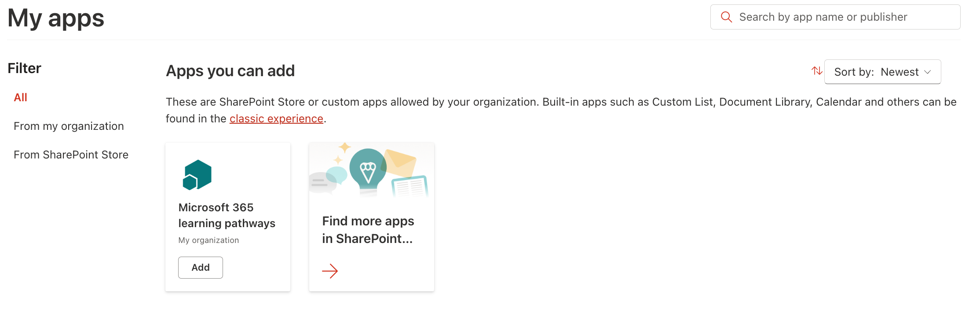The image size is (980, 309).
Task: Select the All filter
Action: pos(21,97)
